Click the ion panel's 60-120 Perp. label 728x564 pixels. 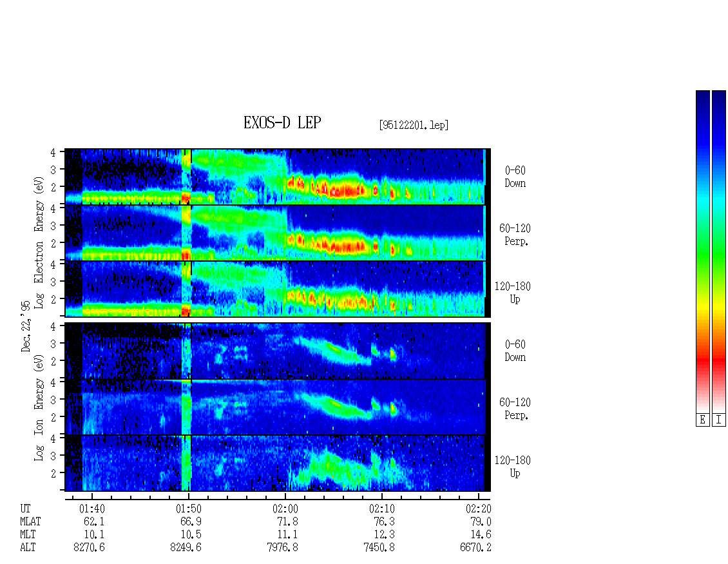(x=514, y=409)
